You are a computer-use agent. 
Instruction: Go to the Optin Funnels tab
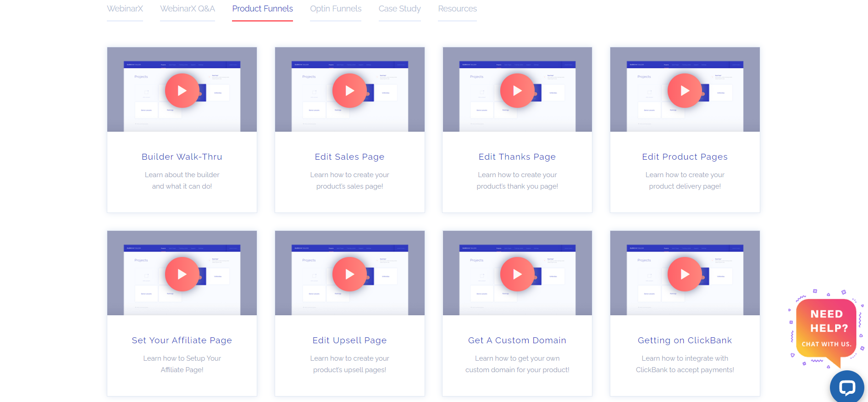click(336, 9)
